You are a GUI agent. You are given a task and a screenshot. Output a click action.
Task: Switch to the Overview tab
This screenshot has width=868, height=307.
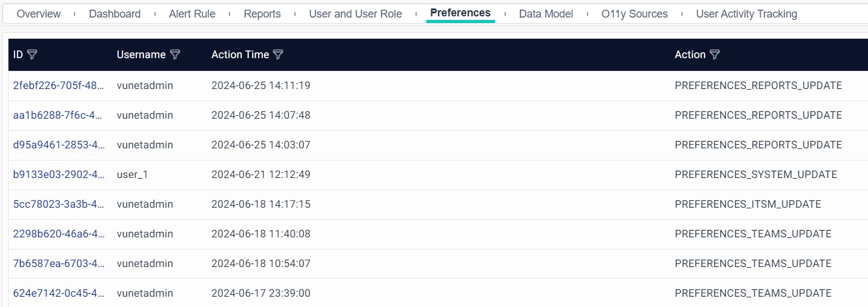pos(39,14)
